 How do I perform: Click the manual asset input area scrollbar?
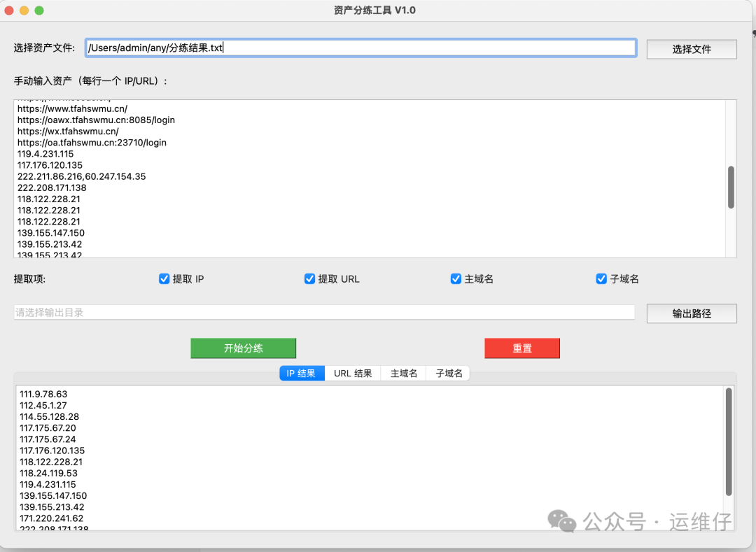[731, 187]
